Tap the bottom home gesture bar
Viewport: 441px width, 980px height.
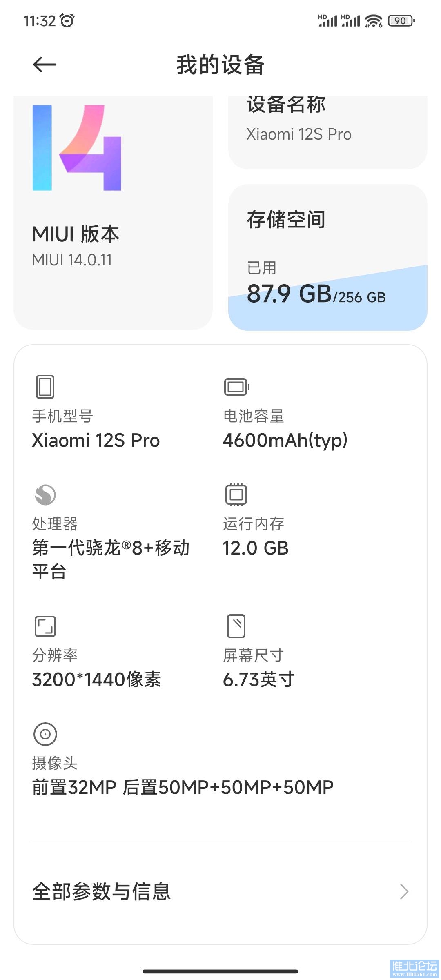[220, 971]
